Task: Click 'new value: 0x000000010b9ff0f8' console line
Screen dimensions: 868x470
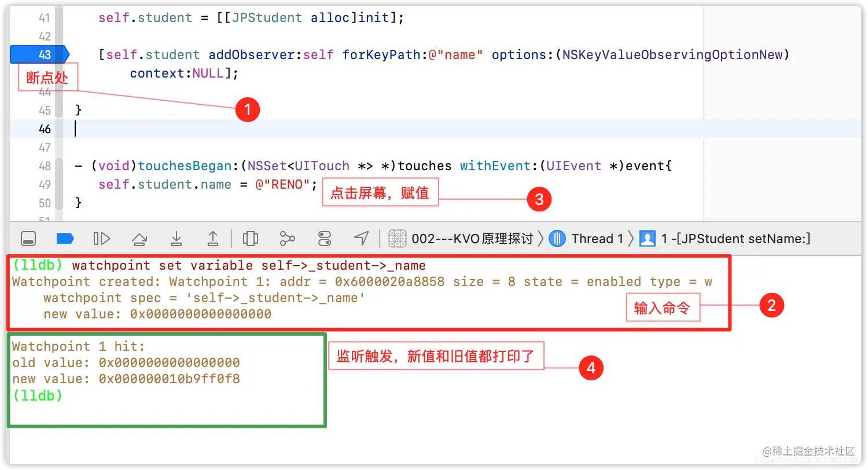Action: tap(126, 379)
